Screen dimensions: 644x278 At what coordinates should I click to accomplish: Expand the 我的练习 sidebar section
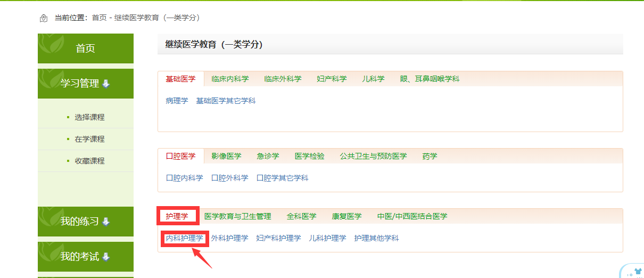(86, 222)
